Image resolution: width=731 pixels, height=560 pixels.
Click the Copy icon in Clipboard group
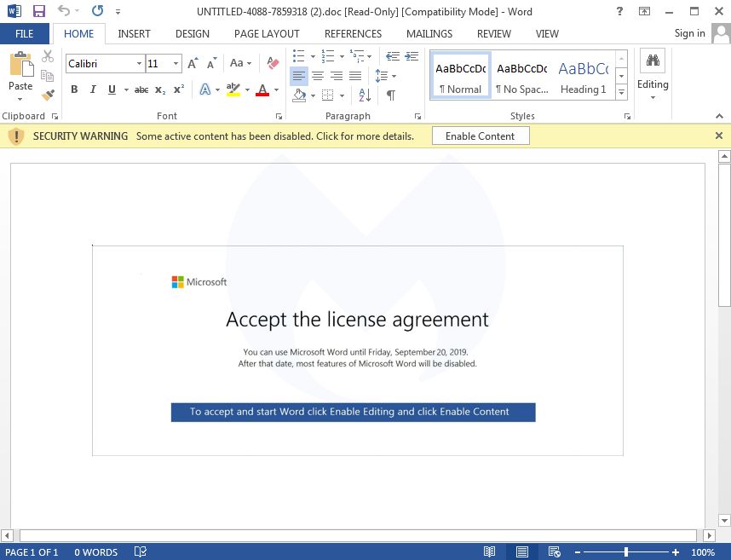48,76
